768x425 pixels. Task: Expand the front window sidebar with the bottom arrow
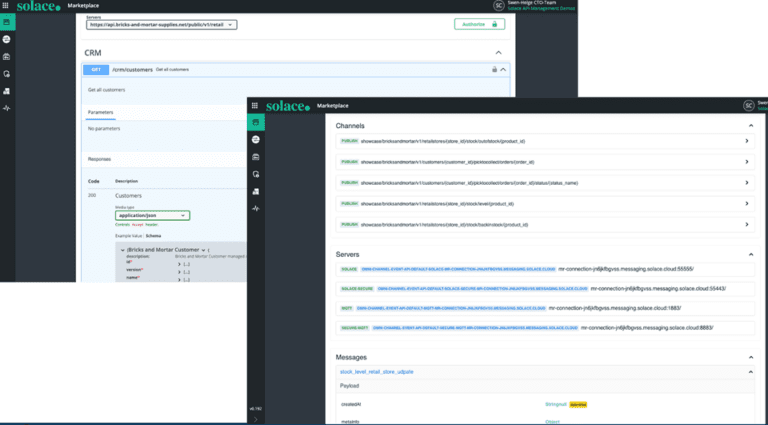[256, 419]
